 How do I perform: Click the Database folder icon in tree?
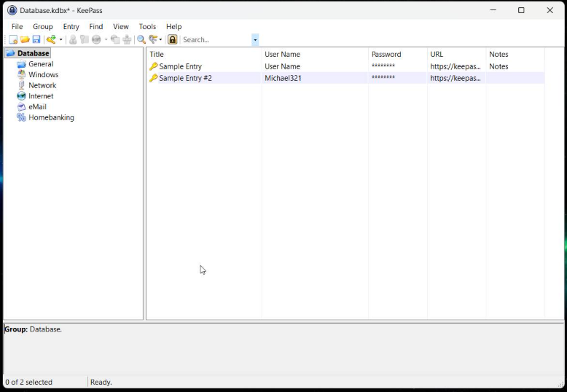click(x=10, y=53)
